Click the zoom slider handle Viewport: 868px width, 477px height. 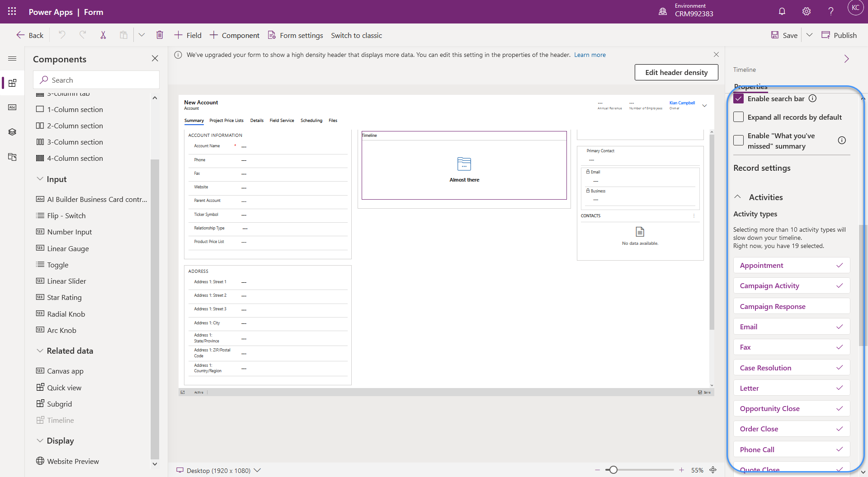coord(613,470)
